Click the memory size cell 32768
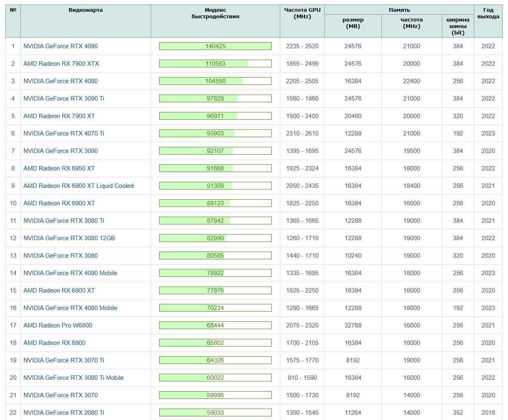 353,325
